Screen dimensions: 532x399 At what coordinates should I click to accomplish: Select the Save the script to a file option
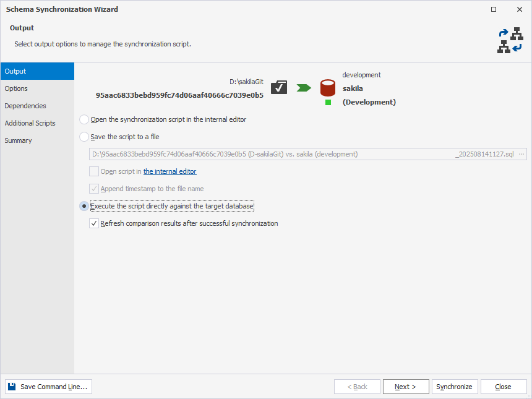[84, 137]
